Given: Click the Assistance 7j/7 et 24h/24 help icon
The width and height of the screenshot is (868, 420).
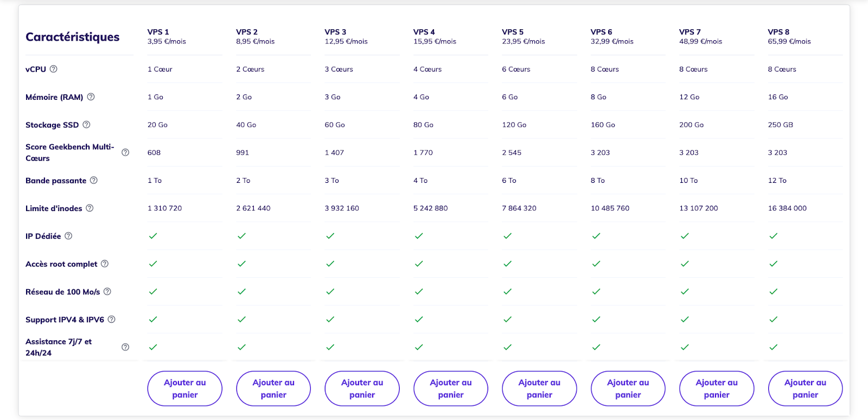Looking at the screenshot, I should [125, 347].
